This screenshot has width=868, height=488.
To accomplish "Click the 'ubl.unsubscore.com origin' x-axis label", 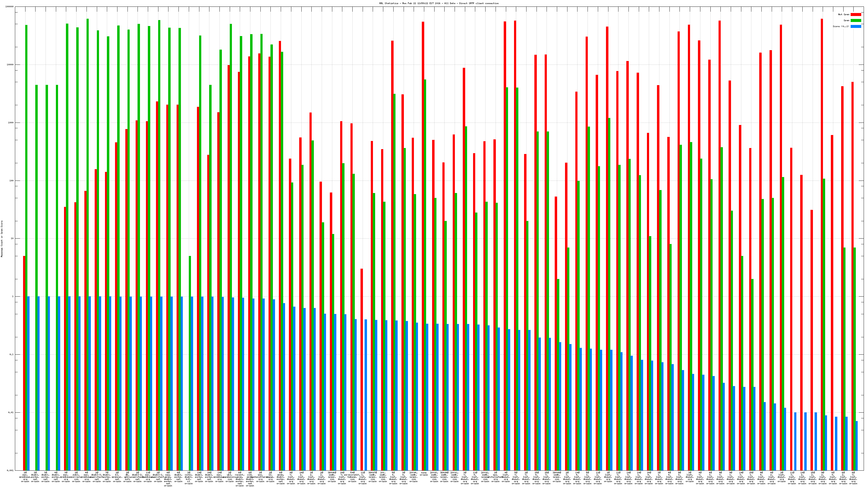I will click(229, 477).
